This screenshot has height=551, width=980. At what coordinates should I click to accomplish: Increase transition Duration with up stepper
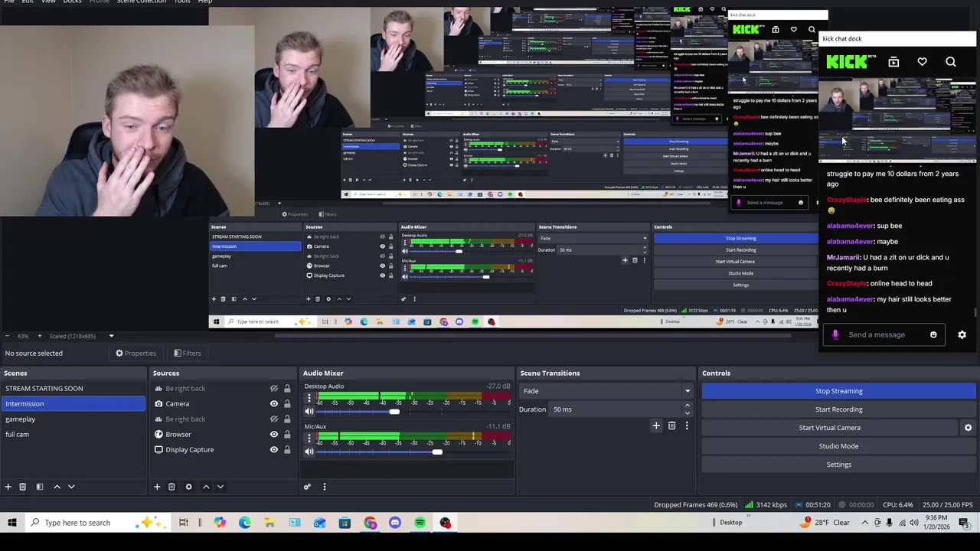(687, 406)
